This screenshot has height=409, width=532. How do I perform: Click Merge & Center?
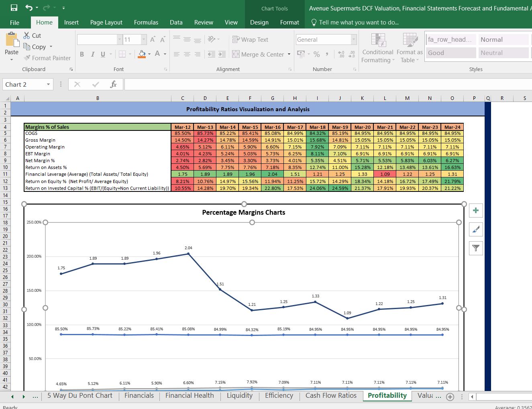point(259,54)
